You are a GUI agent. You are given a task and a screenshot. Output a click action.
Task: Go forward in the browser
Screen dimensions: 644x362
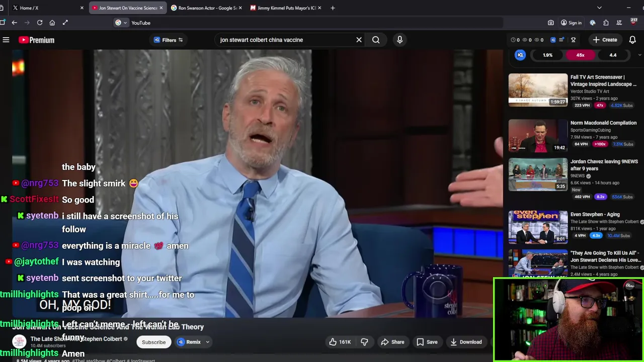(x=27, y=23)
